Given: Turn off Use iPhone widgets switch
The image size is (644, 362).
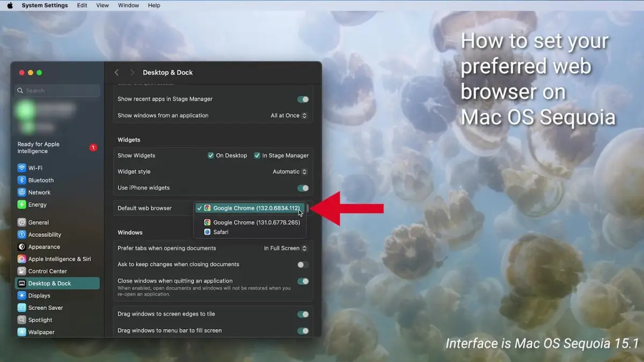Looking at the screenshot, I should (303, 188).
